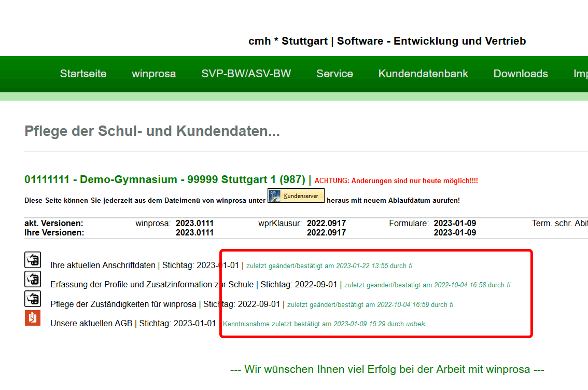Click the edit icon beside Erfassung der Profile
The height and width of the screenshot is (390, 588).
[x=33, y=279]
